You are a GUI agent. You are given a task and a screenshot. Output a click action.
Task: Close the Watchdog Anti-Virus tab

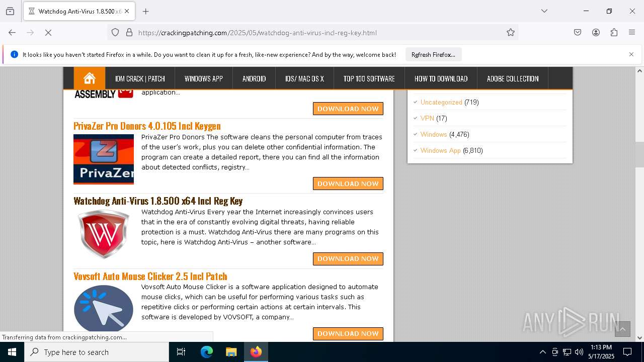pyautogui.click(x=127, y=11)
